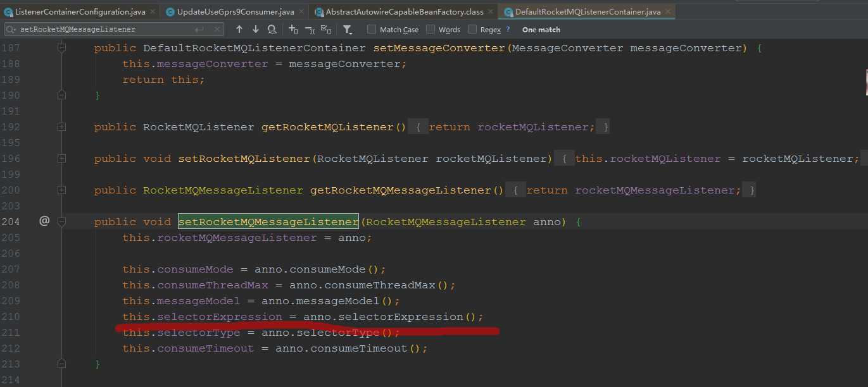Click the @ gutter icon at line 204
The width and height of the screenshot is (868, 387).
tap(44, 221)
